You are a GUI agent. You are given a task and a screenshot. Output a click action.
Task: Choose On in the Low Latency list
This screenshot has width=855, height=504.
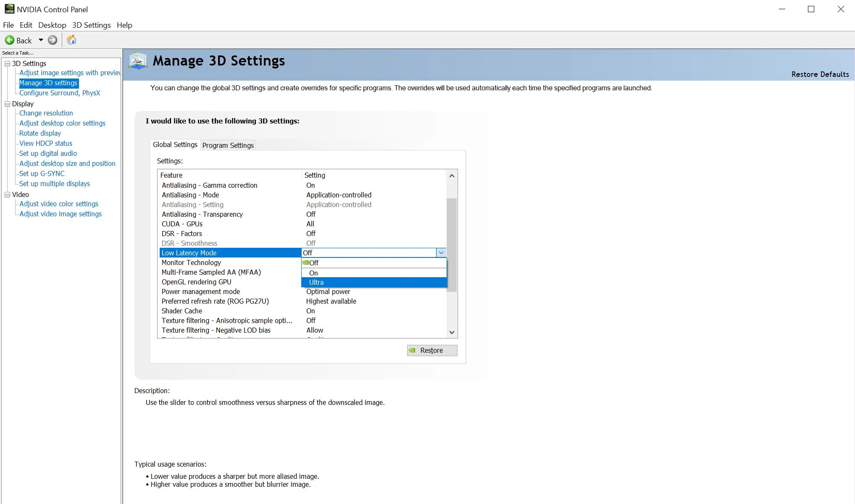(x=313, y=273)
